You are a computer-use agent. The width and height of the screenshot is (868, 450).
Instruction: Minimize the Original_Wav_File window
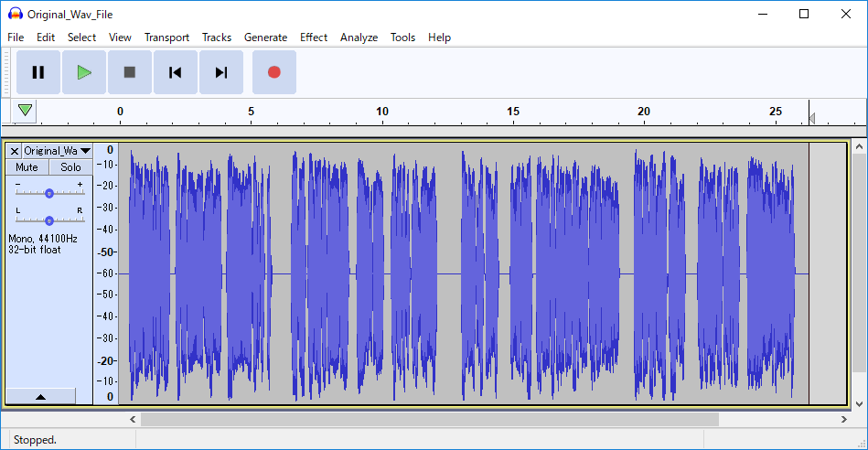coord(763,15)
